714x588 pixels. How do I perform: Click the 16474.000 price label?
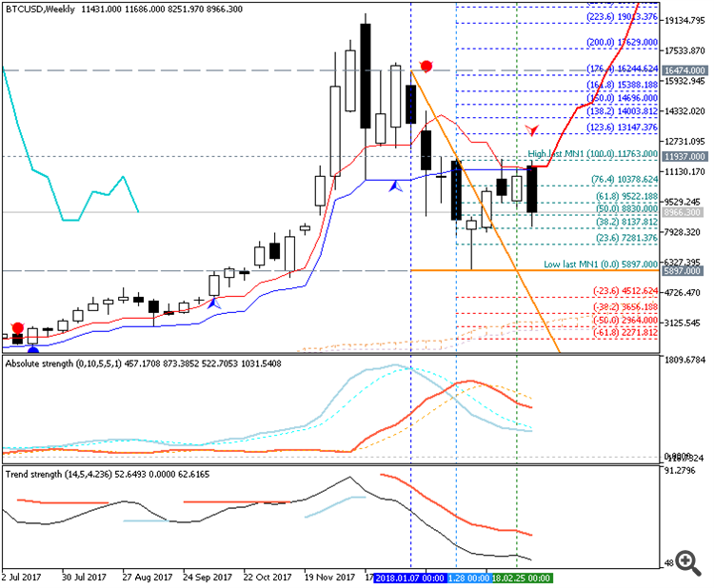pyautogui.click(x=684, y=70)
